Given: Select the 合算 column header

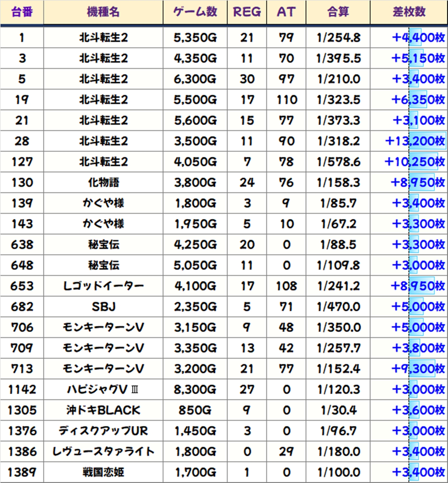Looking at the screenshot, I should point(338,12).
